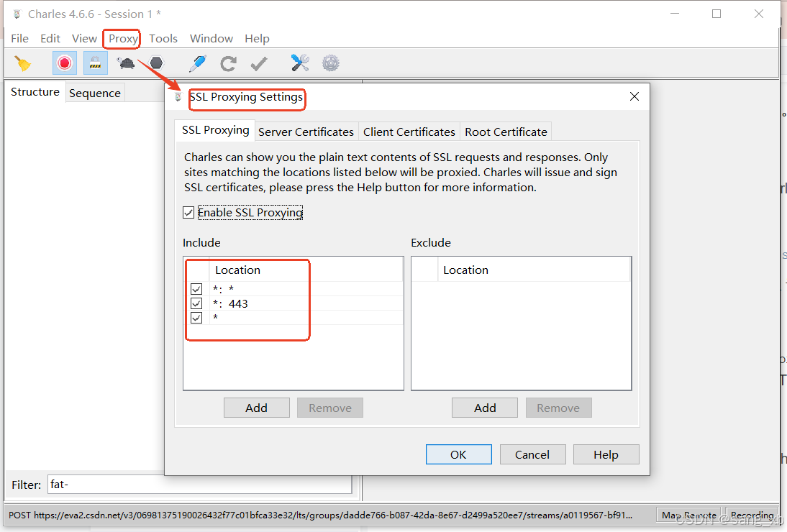Click the dialog icon beside SSL Proxying Settings
787x532 pixels.
point(178,97)
